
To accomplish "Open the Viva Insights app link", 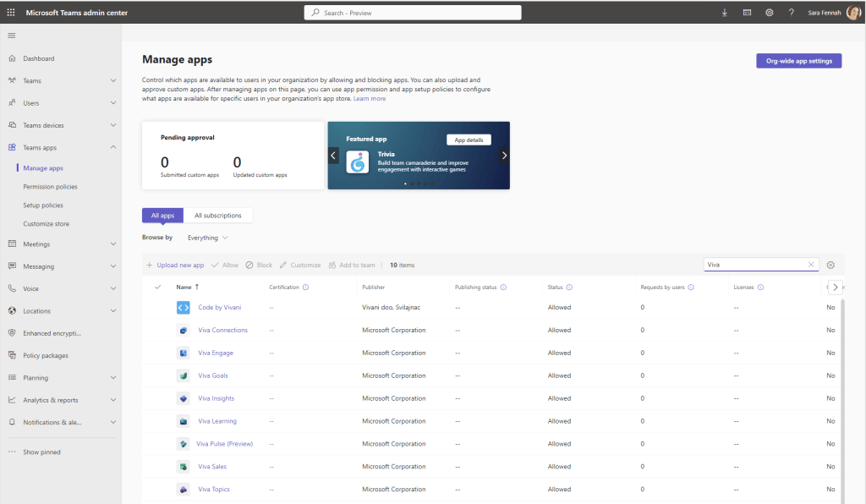I will click(x=216, y=398).
